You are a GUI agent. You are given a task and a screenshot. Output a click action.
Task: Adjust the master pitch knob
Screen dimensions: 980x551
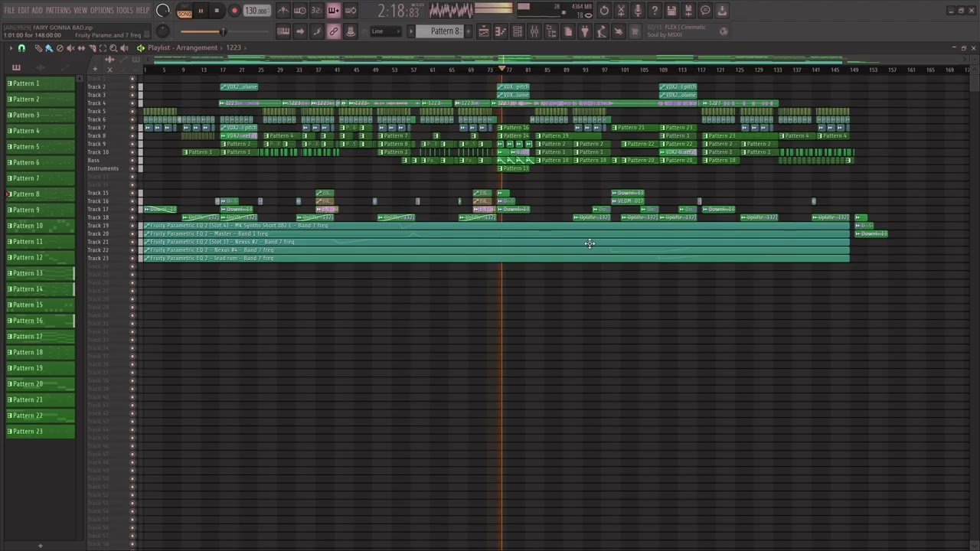[162, 31]
